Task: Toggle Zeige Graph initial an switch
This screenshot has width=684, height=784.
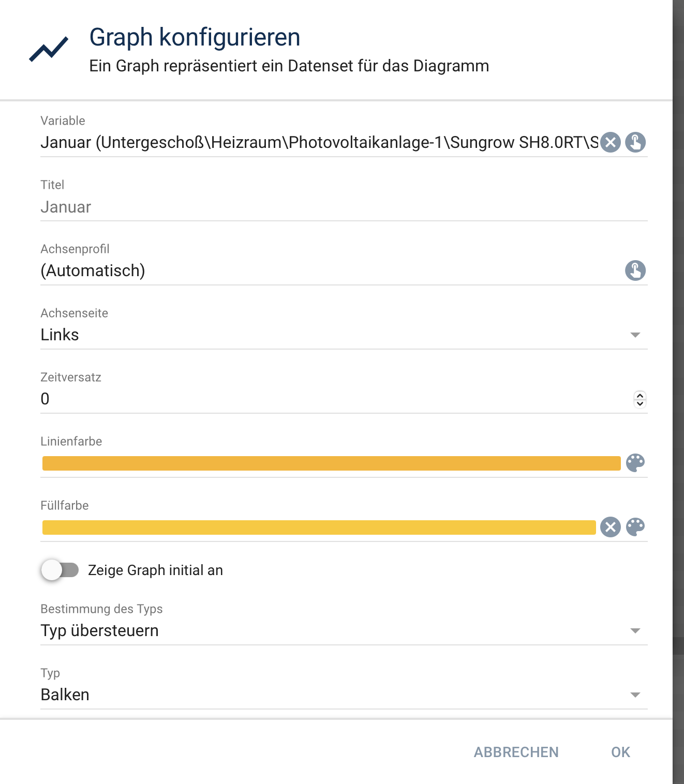Action: [60, 570]
